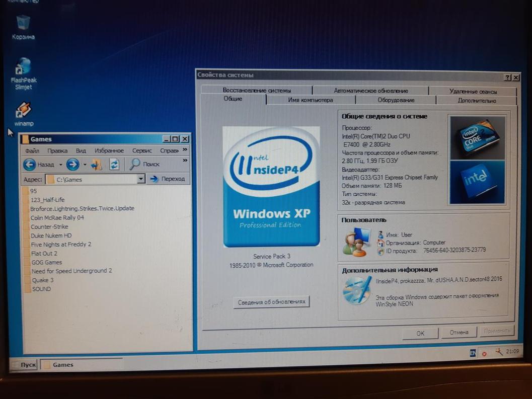Click the blue intel logo image
Viewport: 532px width, 399px height.
click(x=477, y=182)
